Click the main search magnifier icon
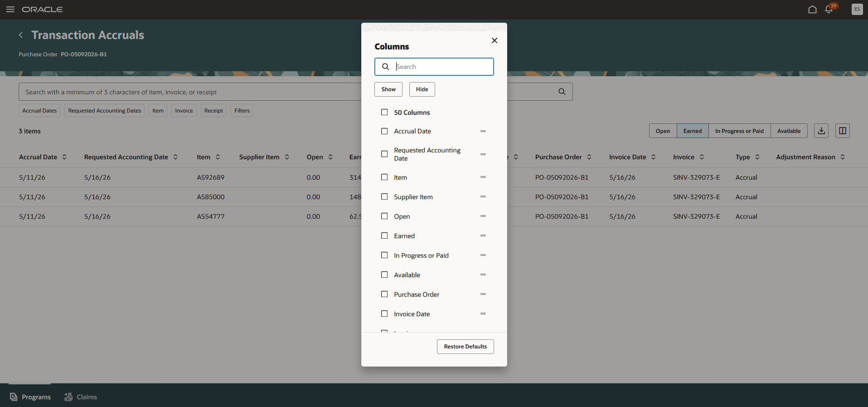 click(562, 92)
